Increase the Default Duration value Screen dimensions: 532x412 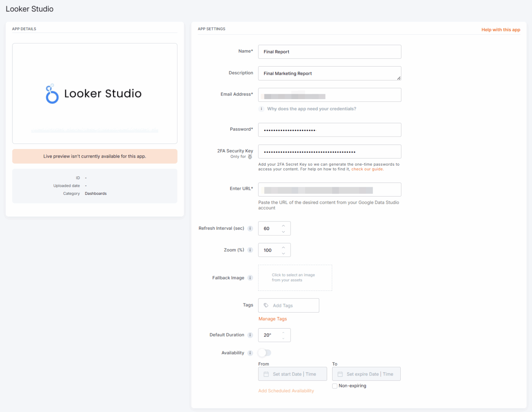283,333
